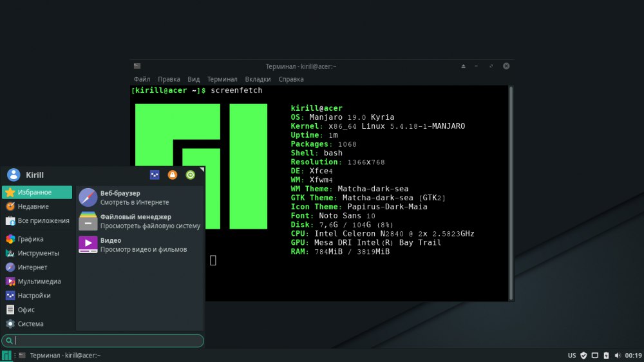Launch Веб-браузер from favorites
Viewport: 644px width, 362px height.
[140, 198]
